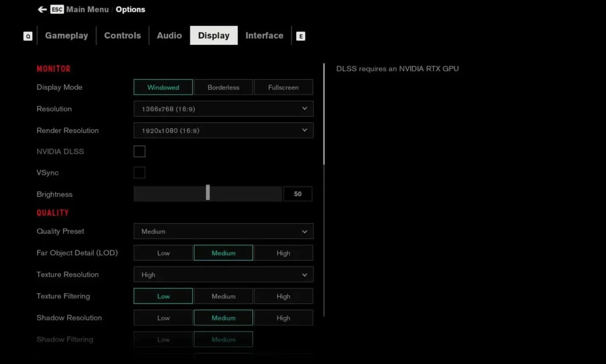Image resolution: width=606 pixels, height=364 pixels.
Task: Select Fullscreen display mode
Action: [x=283, y=87]
